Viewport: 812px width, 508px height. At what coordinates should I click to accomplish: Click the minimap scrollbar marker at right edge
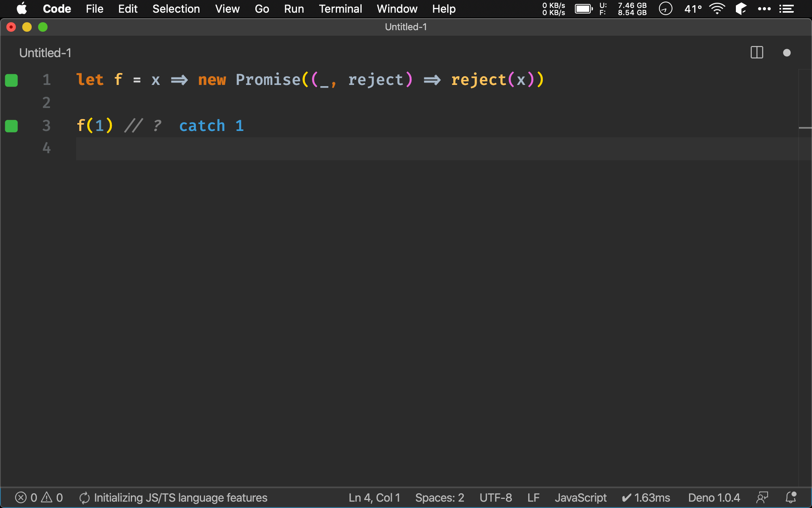click(x=805, y=128)
